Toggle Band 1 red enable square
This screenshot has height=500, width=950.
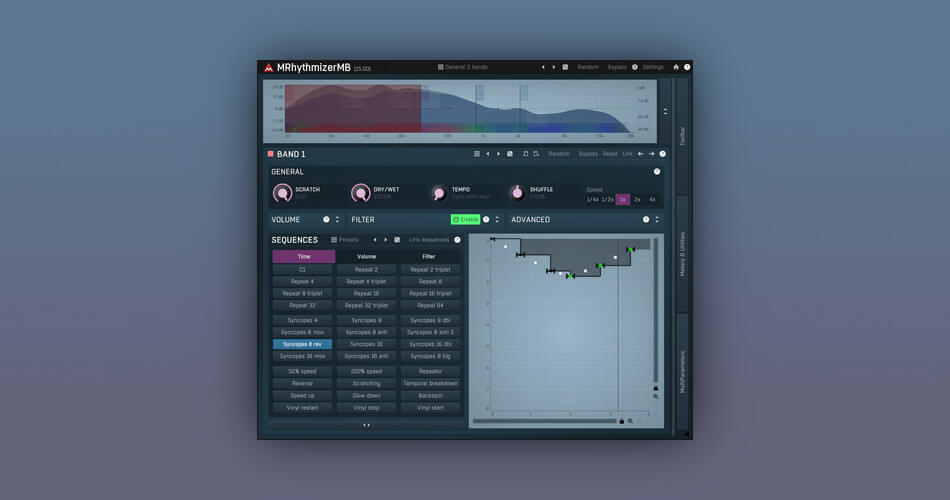point(270,154)
